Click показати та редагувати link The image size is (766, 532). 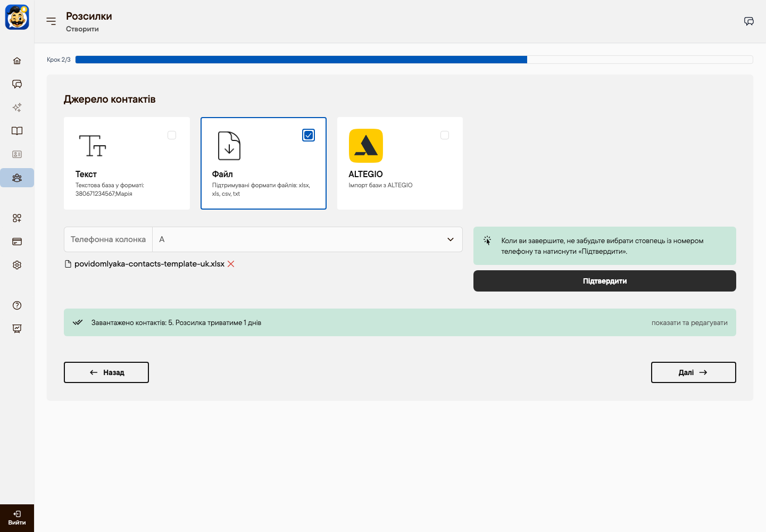click(689, 322)
